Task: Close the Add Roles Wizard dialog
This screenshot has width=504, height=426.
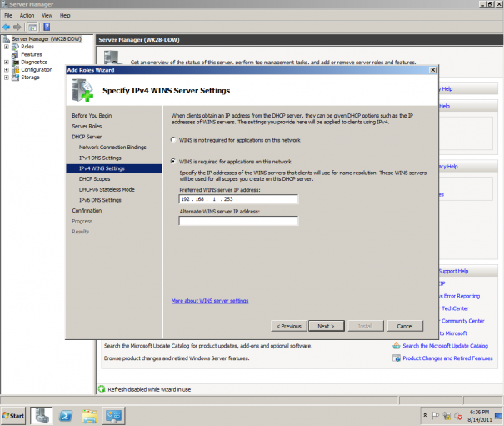Action: tap(433, 70)
